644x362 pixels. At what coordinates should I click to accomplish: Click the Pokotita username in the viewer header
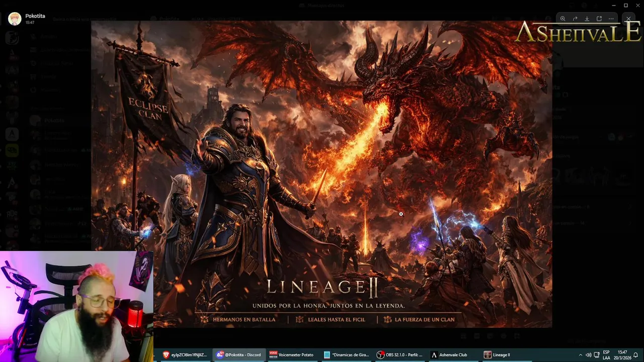[x=35, y=16]
